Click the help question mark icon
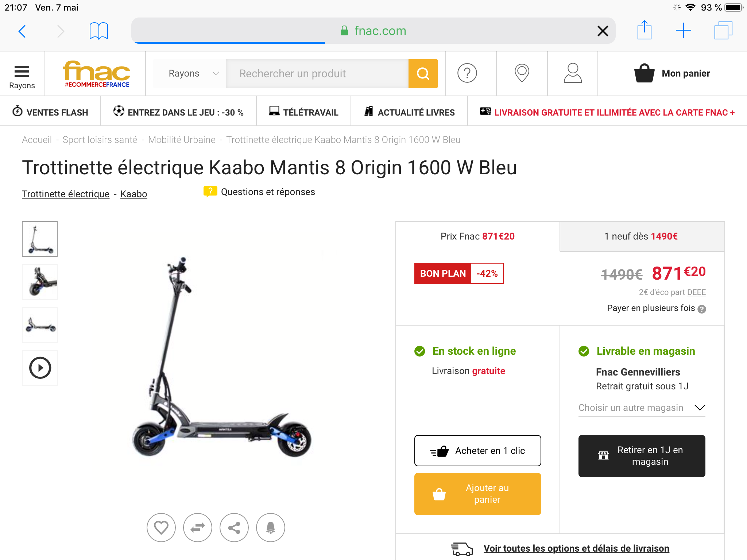Image resolution: width=747 pixels, height=560 pixels. pos(467,73)
